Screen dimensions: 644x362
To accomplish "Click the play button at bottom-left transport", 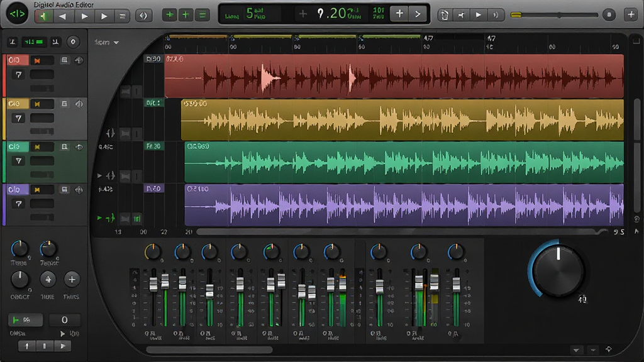I will tap(63, 346).
